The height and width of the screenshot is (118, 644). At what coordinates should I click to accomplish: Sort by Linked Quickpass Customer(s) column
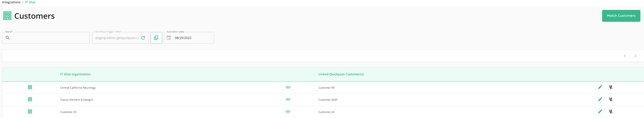341,74
